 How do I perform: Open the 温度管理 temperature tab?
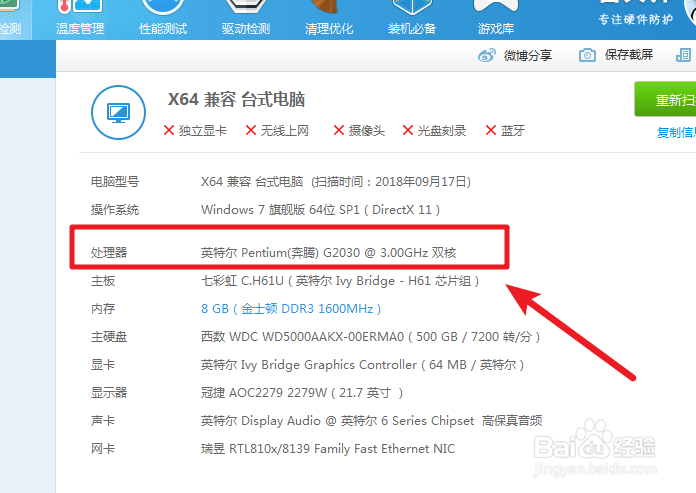(80, 19)
